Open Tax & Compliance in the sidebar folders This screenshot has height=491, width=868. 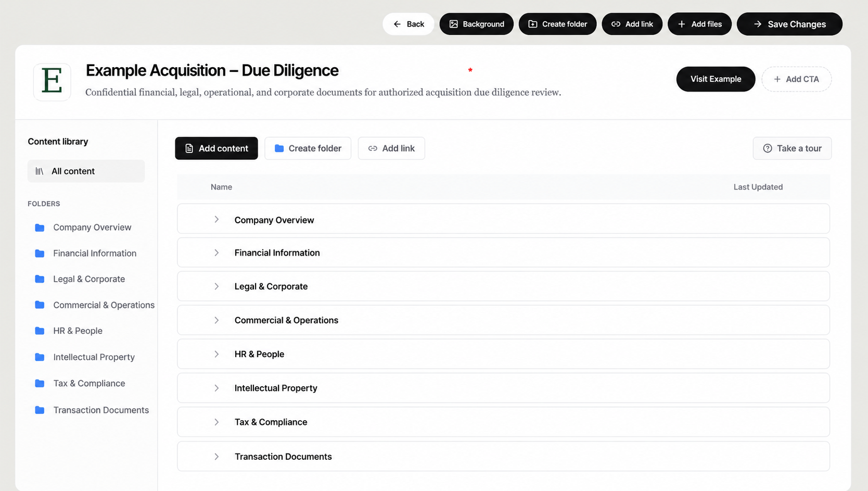[89, 383]
